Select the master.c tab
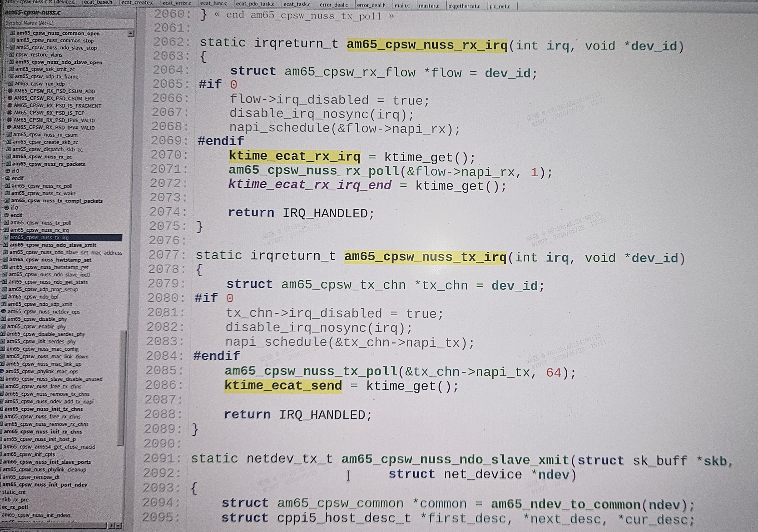Screen dimensions: 758x532 point(429,6)
